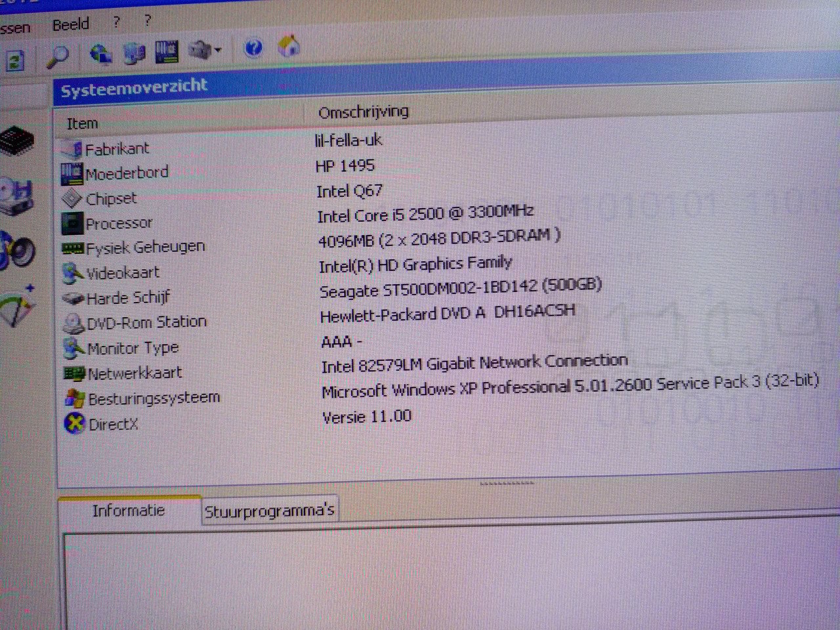Click the house home toolbar icon

[x=288, y=46]
